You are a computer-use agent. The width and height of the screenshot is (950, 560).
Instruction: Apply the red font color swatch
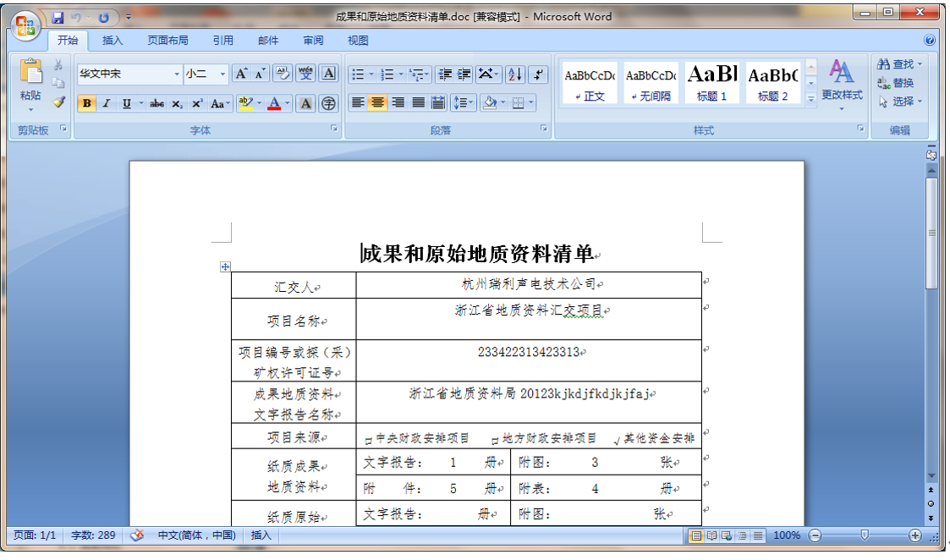pos(274,104)
